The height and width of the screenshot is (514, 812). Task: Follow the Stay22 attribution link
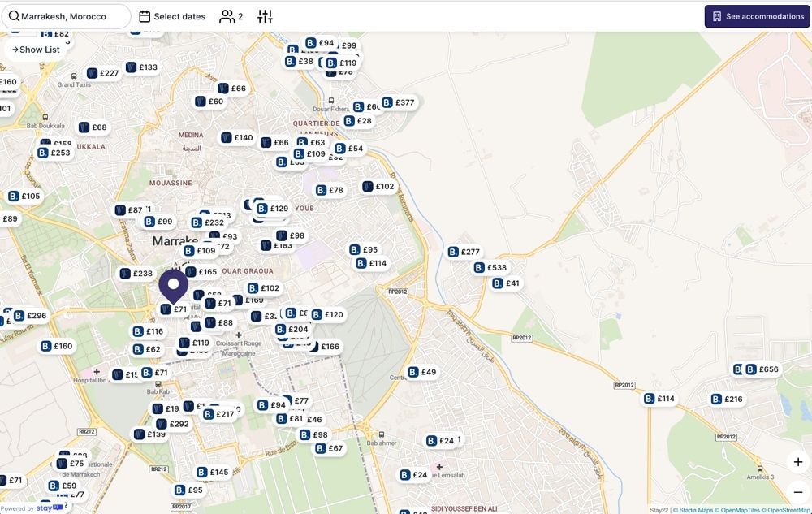pos(659,510)
